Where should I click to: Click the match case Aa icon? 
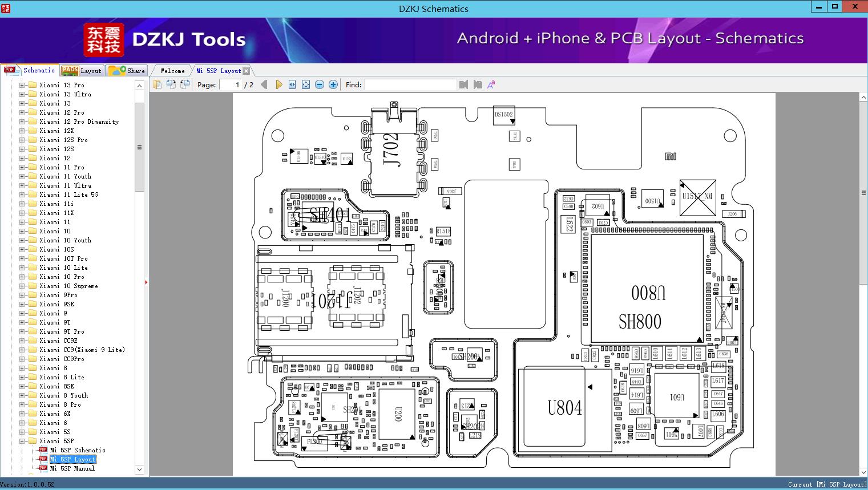[x=491, y=84]
